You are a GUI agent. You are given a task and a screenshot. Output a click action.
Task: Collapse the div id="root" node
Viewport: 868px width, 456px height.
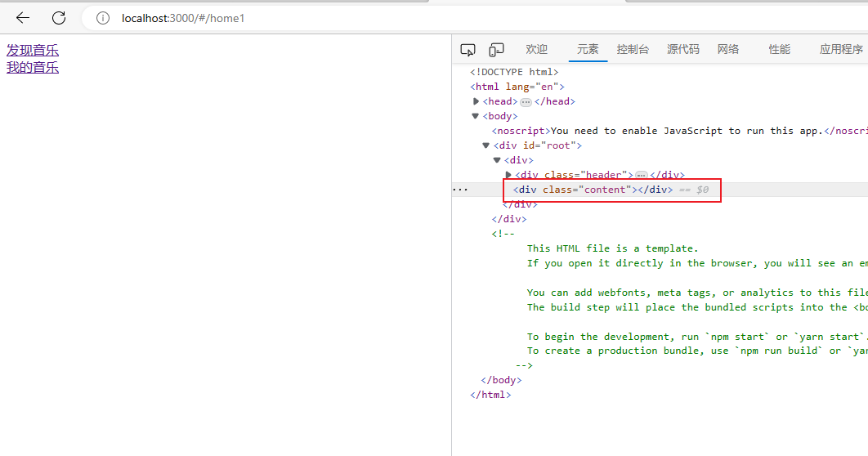(486, 145)
